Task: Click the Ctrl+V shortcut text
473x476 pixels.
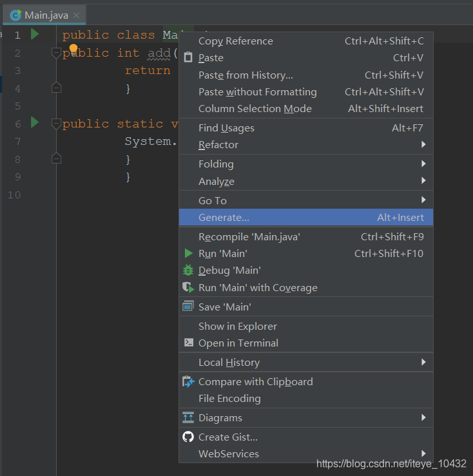Action: (x=408, y=58)
